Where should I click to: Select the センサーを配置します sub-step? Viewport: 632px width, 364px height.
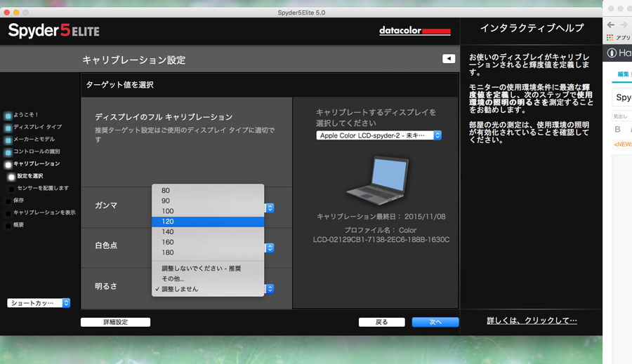pyautogui.click(x=43, y=188)
